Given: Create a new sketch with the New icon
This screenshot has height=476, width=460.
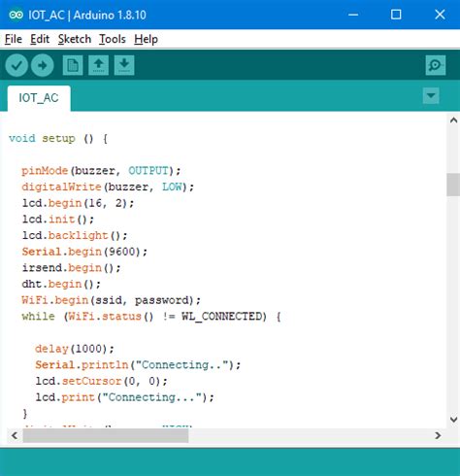Looking at the screenshot, I should 73,65.
